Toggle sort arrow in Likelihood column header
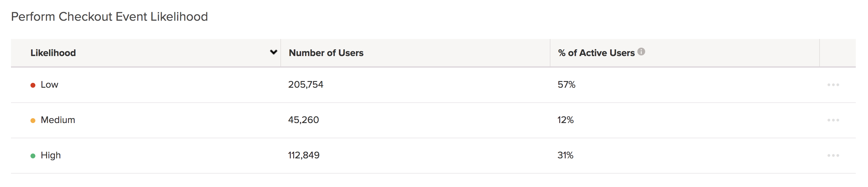The height and width of the screenshot is (187, 868). point(274,52)
